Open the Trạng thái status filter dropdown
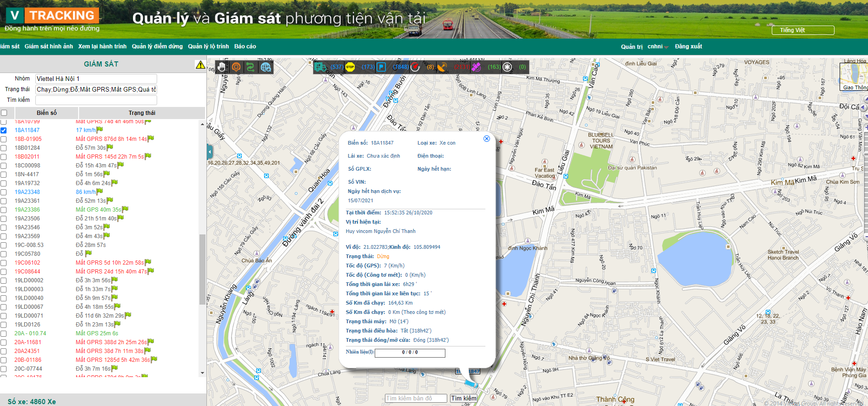868x406 pixels. tap(96, 89)
